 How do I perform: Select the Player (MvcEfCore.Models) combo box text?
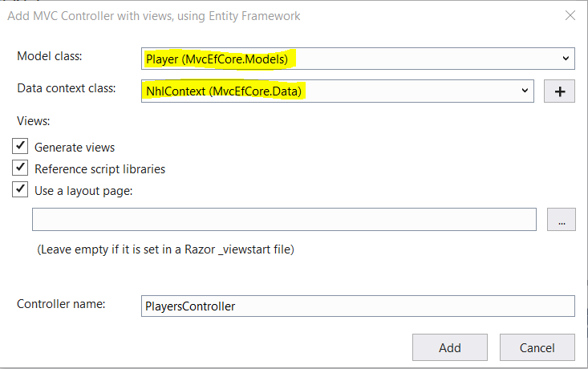(217, 59)
